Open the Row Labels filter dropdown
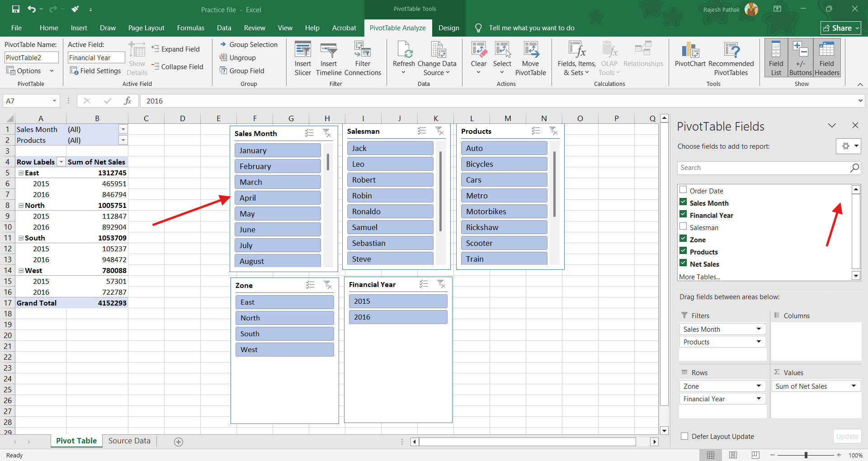Screen dimensions: 868x461 tap(61, 162)
